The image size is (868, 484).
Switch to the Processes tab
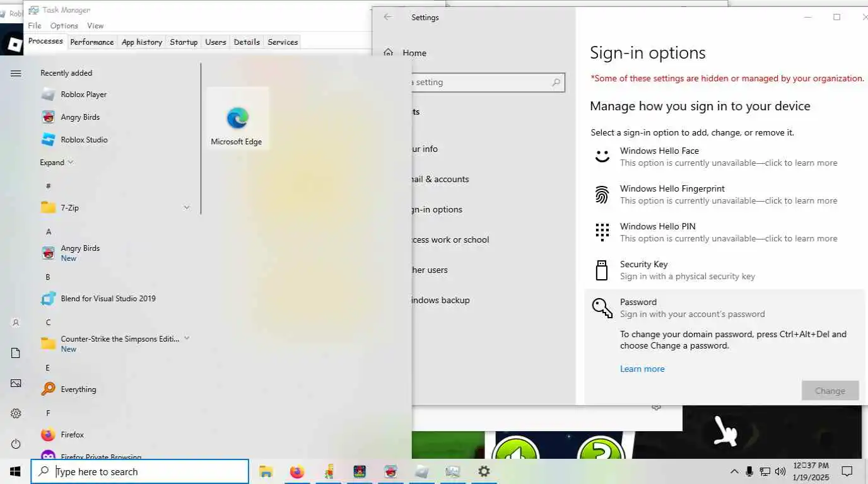45,41
